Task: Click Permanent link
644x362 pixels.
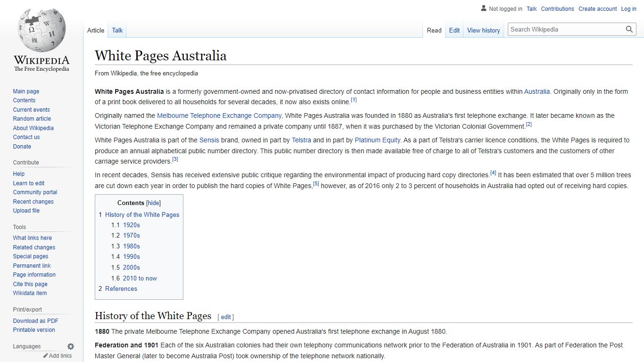Action: point(32,266)
